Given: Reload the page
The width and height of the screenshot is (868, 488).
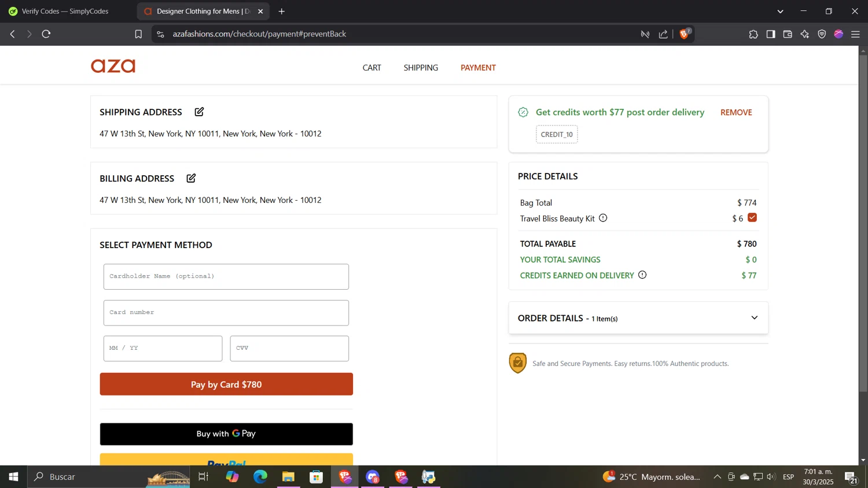Looking at the screenshot, I should coord(46,34).
